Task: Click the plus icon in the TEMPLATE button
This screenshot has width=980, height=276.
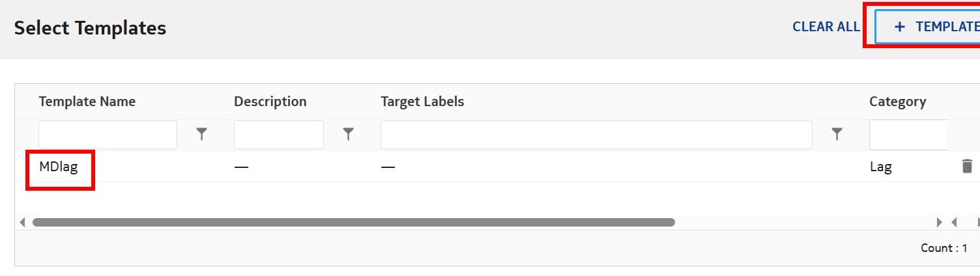Action: (x=900, y=27)
